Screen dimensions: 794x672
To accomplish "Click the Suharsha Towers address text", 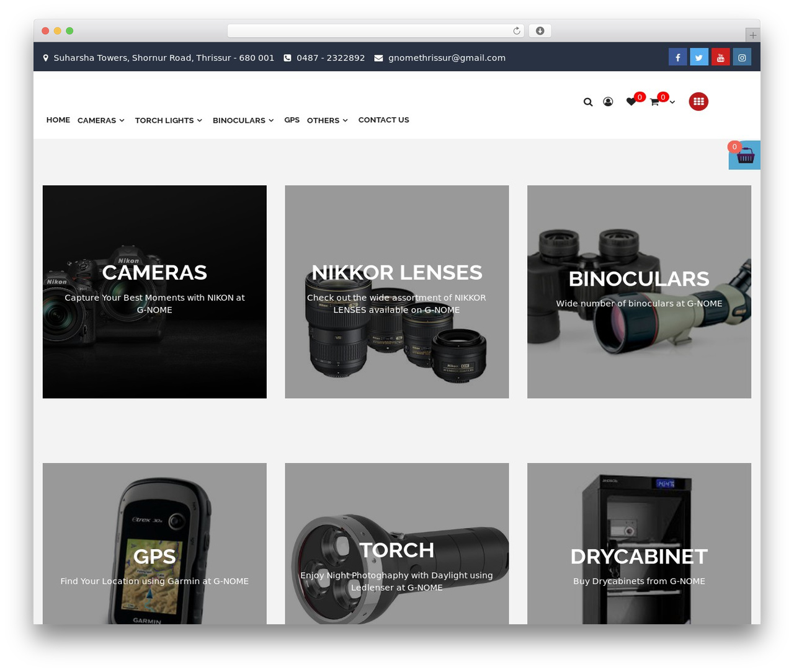I will tap(164, 58).
